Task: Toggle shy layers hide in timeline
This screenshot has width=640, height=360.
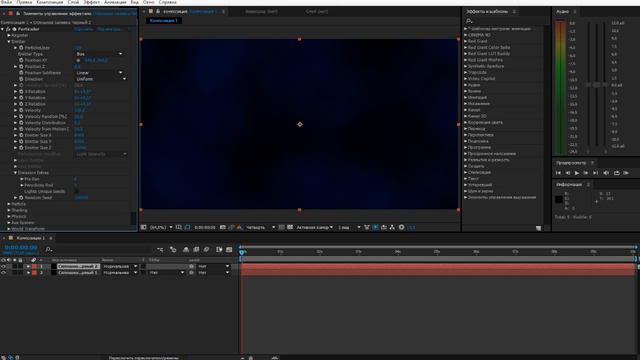Action: (186, 249)
